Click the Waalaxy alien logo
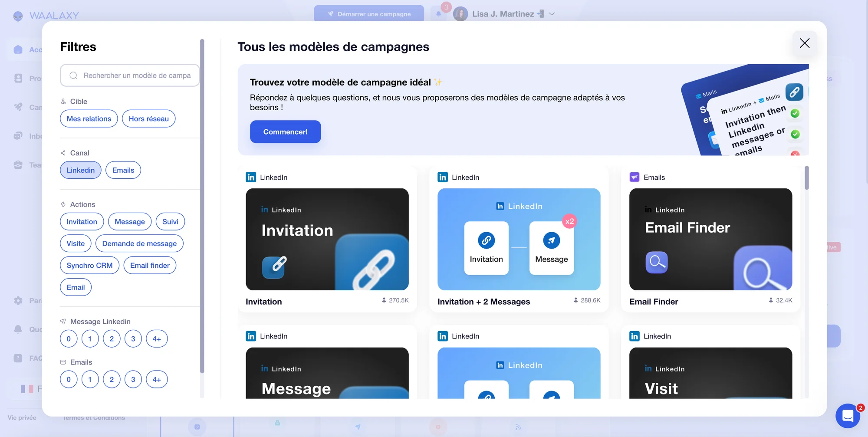The width and height of the screenshot is (868, 437). click(18, 16)
